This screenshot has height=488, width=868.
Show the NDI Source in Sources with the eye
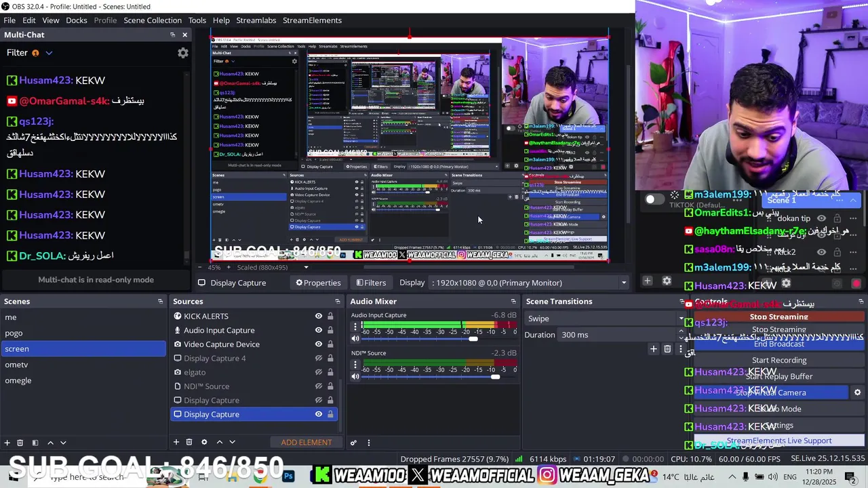pos(319,386)
